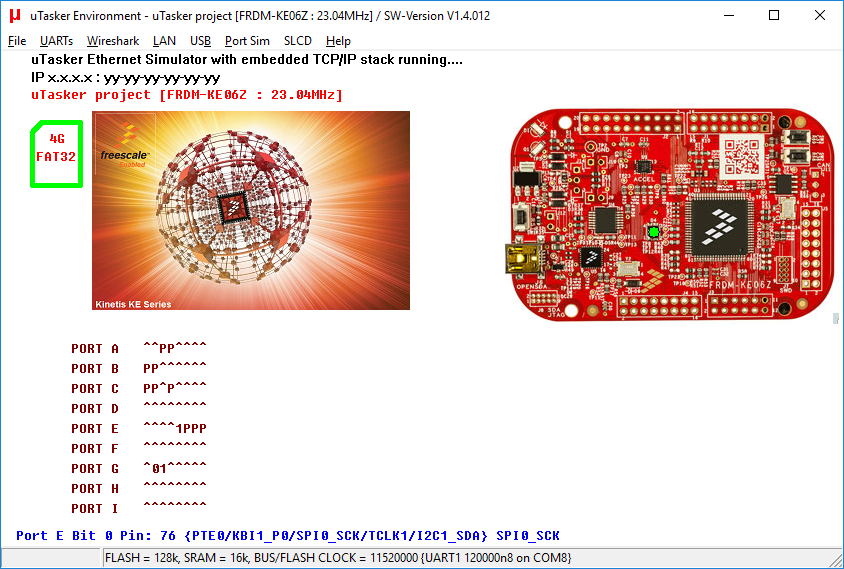Click the FRDM-KE06Z board name silkscreen

click(740, 284)
